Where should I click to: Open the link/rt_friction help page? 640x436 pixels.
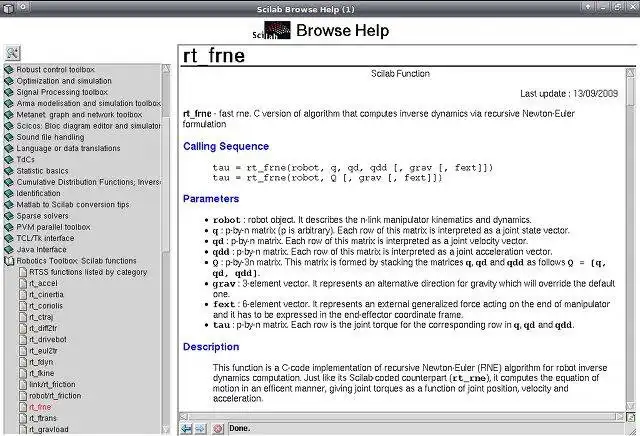click(x=52, y=385)
